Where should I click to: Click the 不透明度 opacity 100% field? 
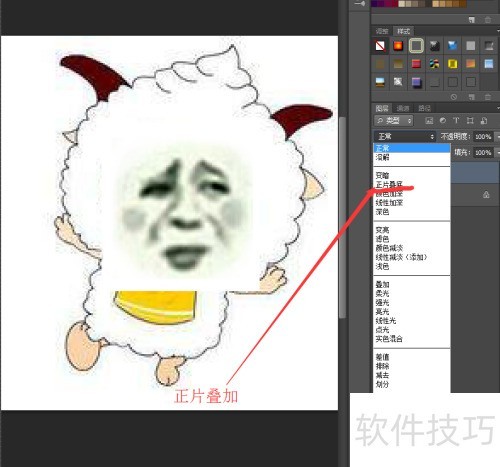tap(483, 137)
